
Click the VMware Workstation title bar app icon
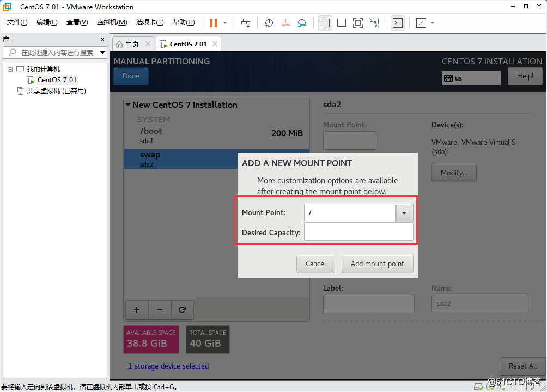coord(7,7)
